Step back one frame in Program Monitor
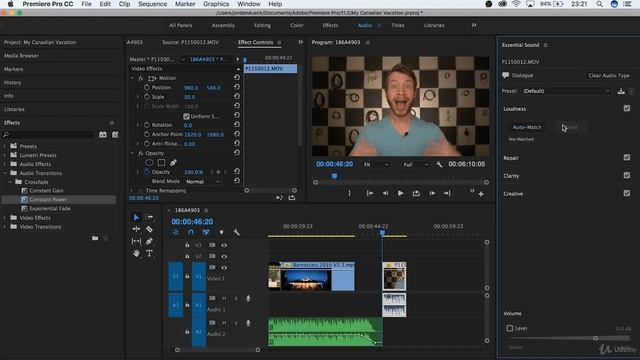The height and width of the screenshot is (360, 640). pyautogui.click(x=385, y=193)
